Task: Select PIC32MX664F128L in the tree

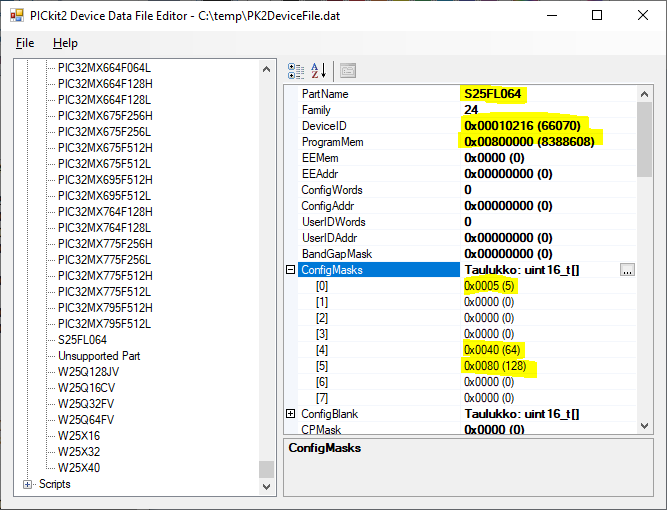Action: pyautogui.click(x=105, y=100)
